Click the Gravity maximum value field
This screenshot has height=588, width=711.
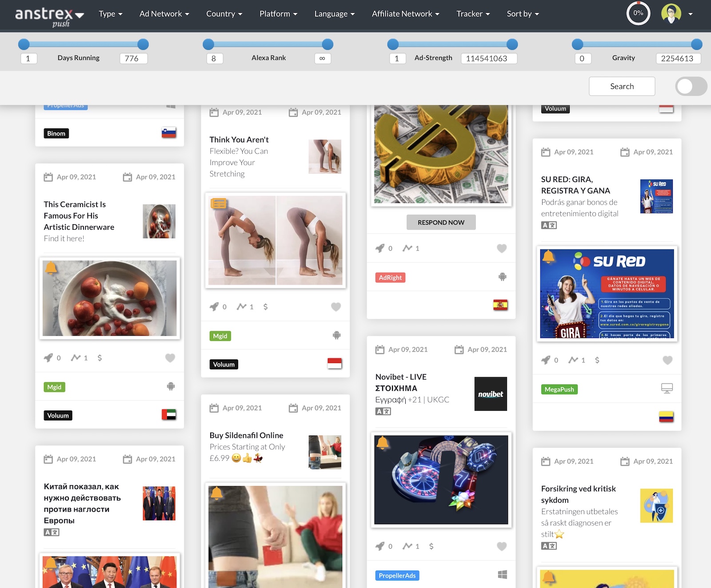(x=678, y=58)
